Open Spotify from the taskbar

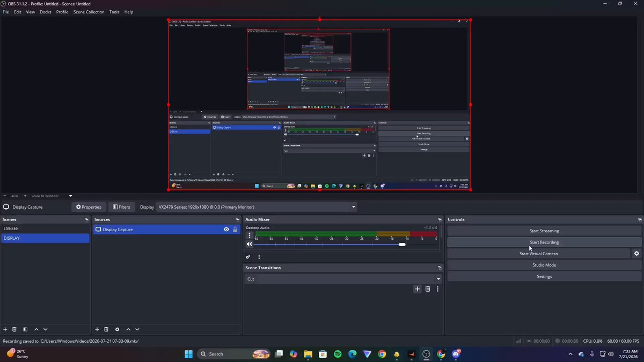(x=338, y=354)
